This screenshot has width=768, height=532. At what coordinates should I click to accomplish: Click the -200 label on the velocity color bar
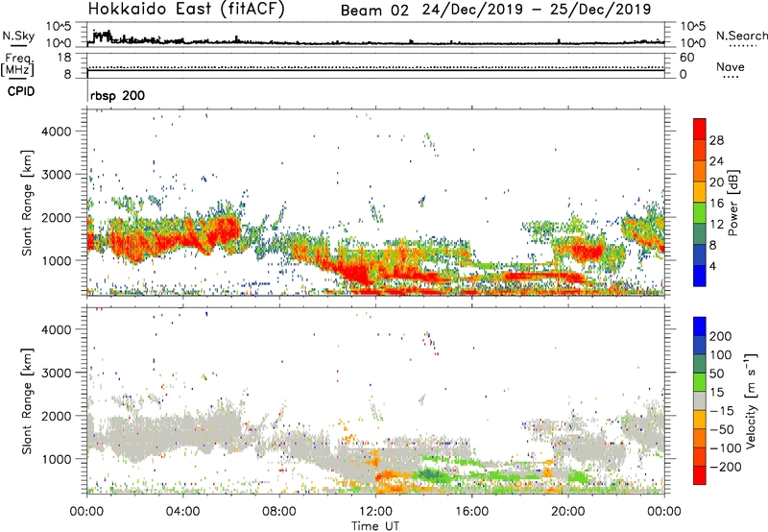[725, 467]
